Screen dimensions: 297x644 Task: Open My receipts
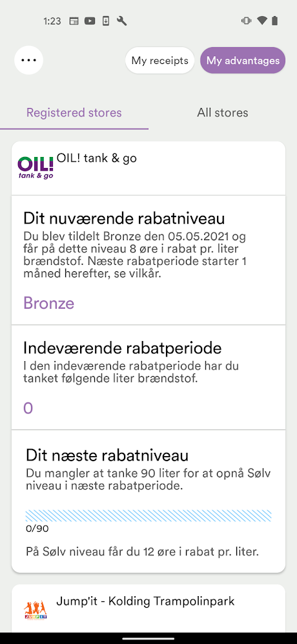pos(159,61)
